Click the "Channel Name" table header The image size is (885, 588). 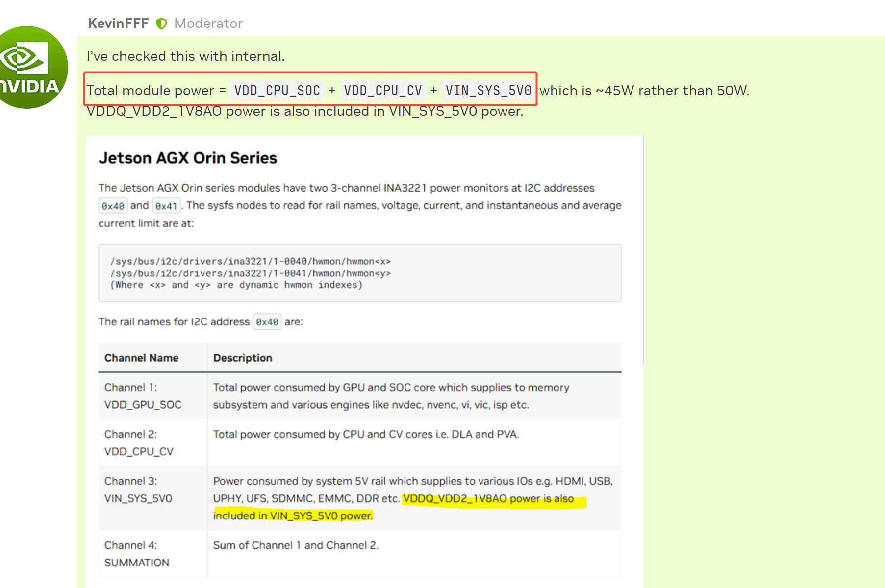click(142, 358)
